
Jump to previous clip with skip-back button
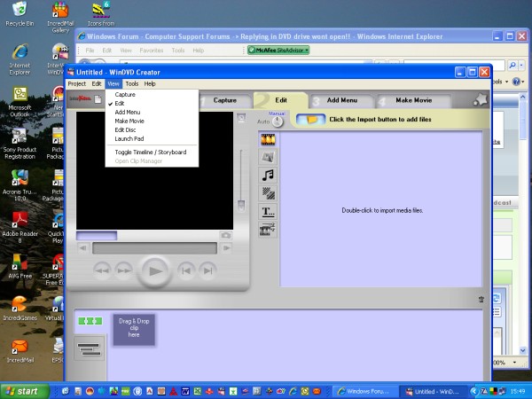[x=186, y=270]
